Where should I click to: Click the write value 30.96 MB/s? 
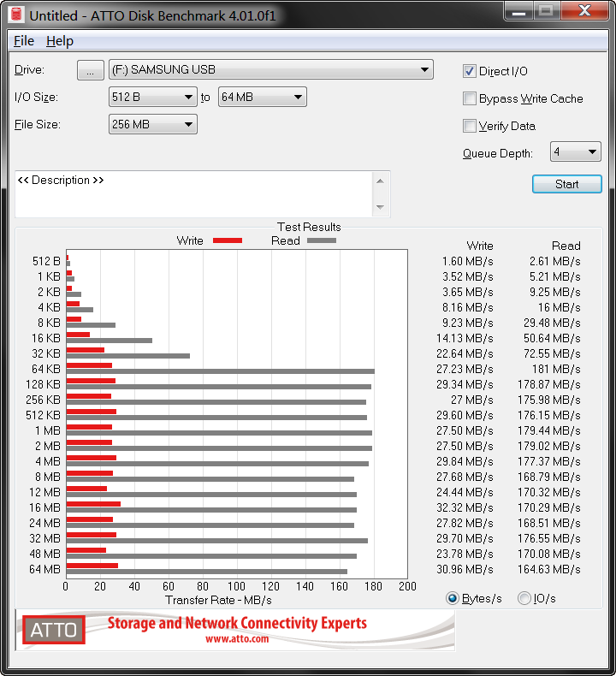click(465, 569)
